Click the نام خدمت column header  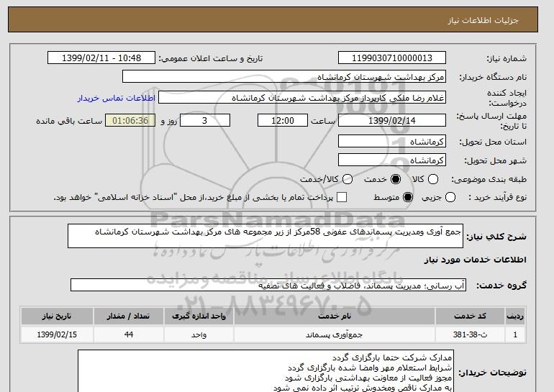coord(335,316)
